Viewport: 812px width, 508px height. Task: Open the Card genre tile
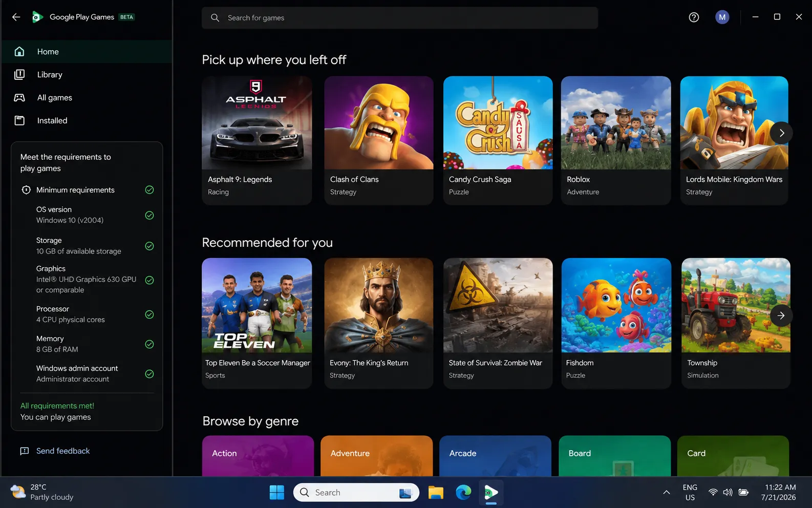coord(733,456)
